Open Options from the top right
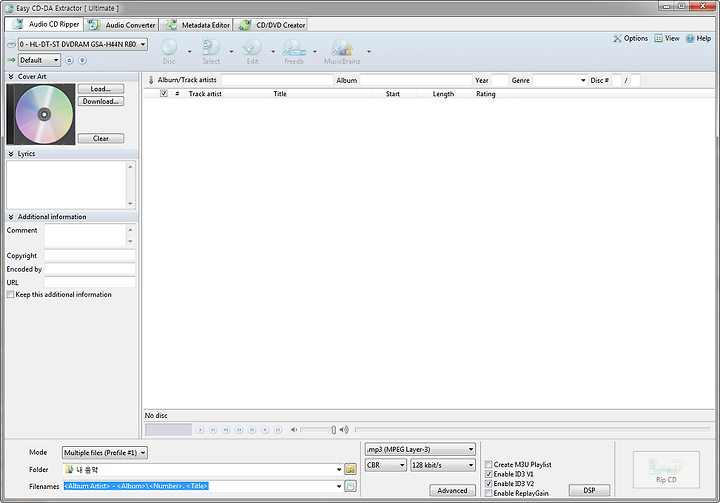This screenshot has width=720, height=503. coord(630,38)
